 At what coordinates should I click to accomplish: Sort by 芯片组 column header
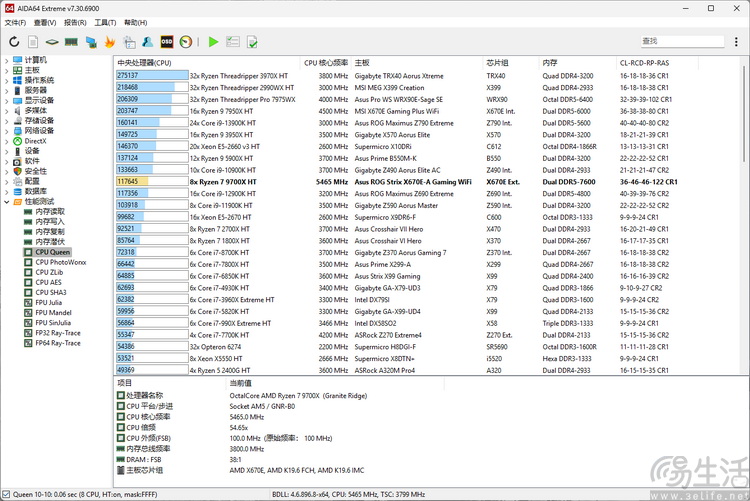[x=497, y=62]
